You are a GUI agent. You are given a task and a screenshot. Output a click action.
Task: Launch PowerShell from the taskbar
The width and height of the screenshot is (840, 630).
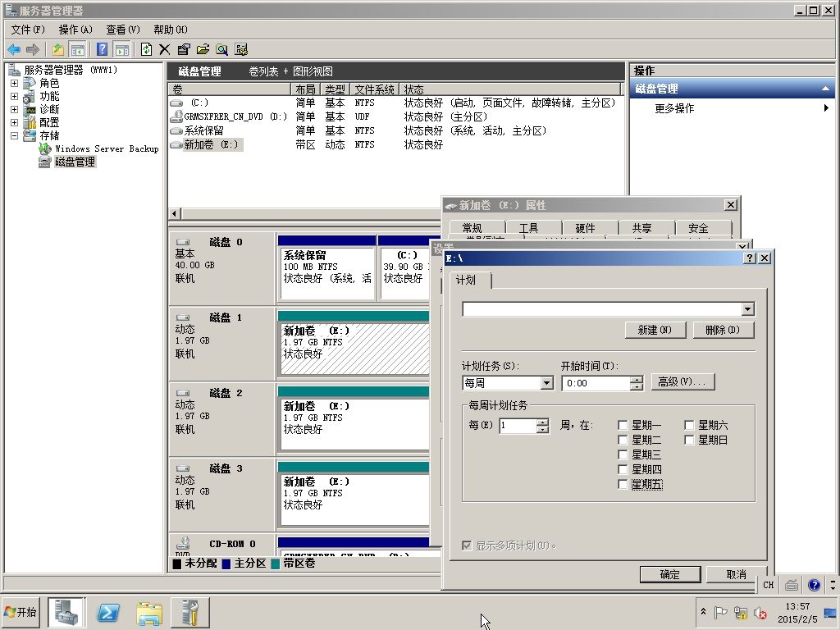[107, 612]
